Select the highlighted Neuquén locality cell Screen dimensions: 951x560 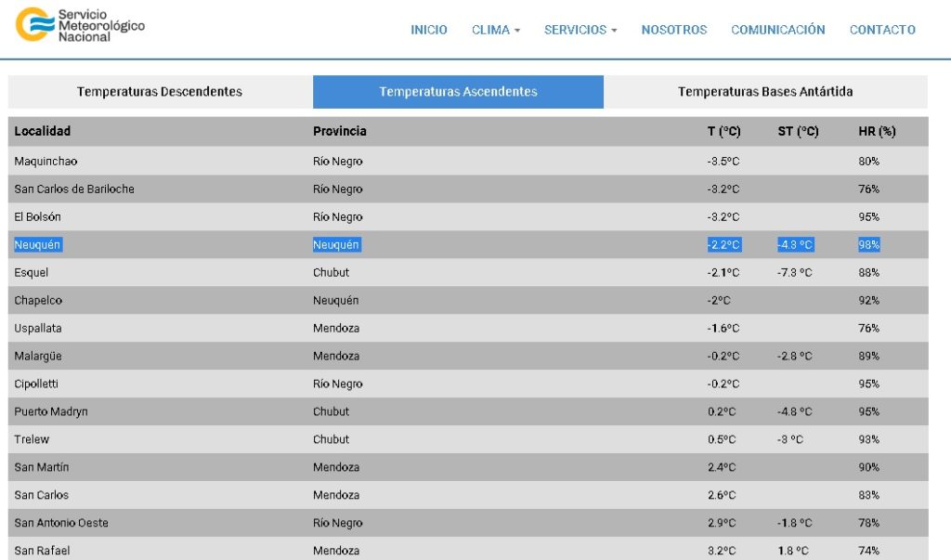coord(38,245)
